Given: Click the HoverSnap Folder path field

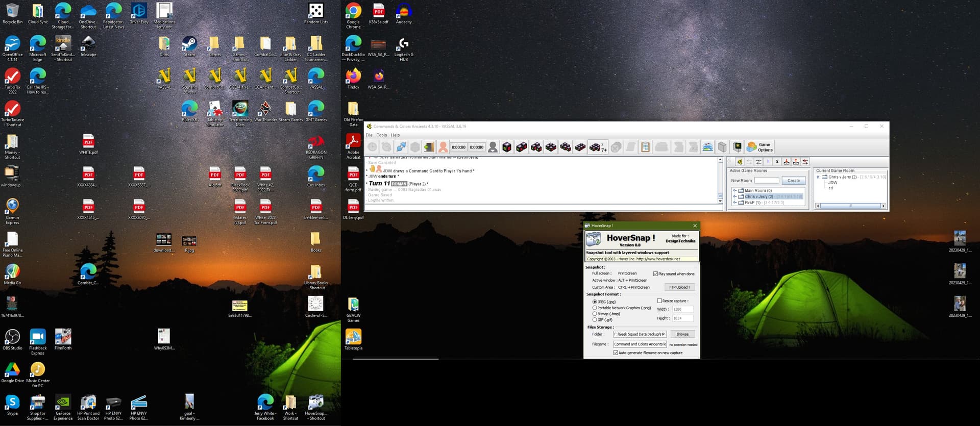Looking at the screenshot, I should point(640,334).
